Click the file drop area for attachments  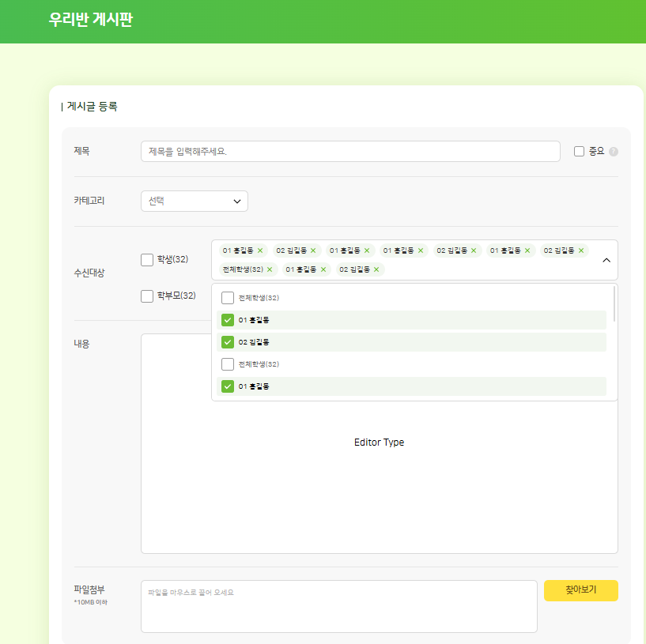[x=338, y=607]
